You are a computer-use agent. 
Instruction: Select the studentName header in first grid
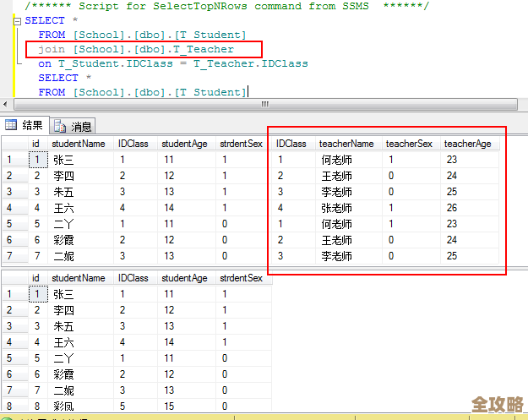click(x=78, y=144)
